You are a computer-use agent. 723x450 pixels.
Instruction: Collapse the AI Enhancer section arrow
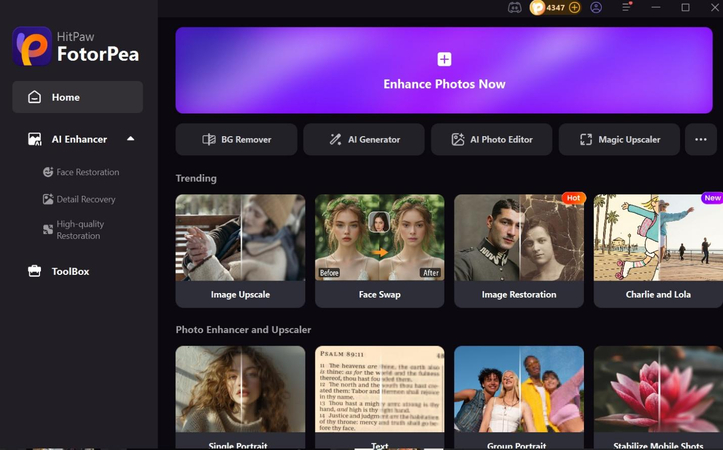[x=130, y=138]
